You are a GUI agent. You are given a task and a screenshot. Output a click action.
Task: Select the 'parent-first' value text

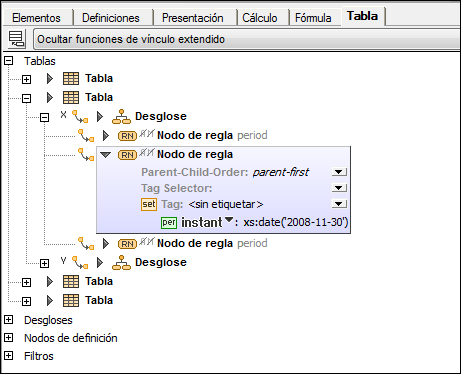281,172
